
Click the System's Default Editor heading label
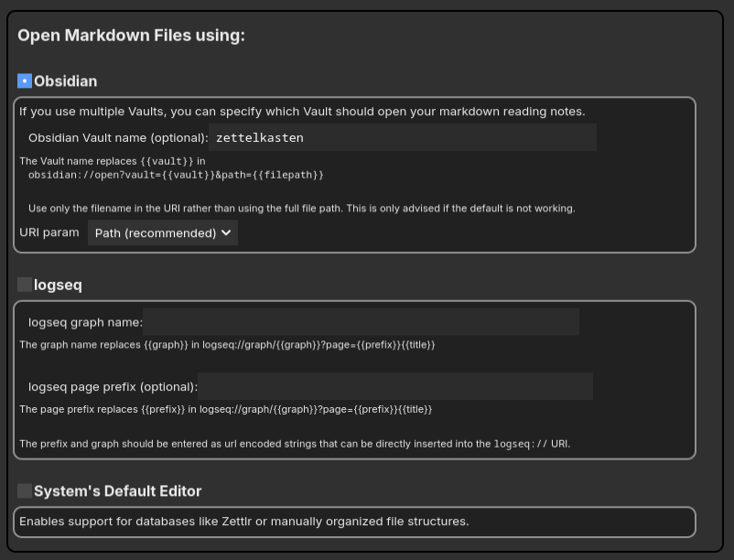coord(117,491)
